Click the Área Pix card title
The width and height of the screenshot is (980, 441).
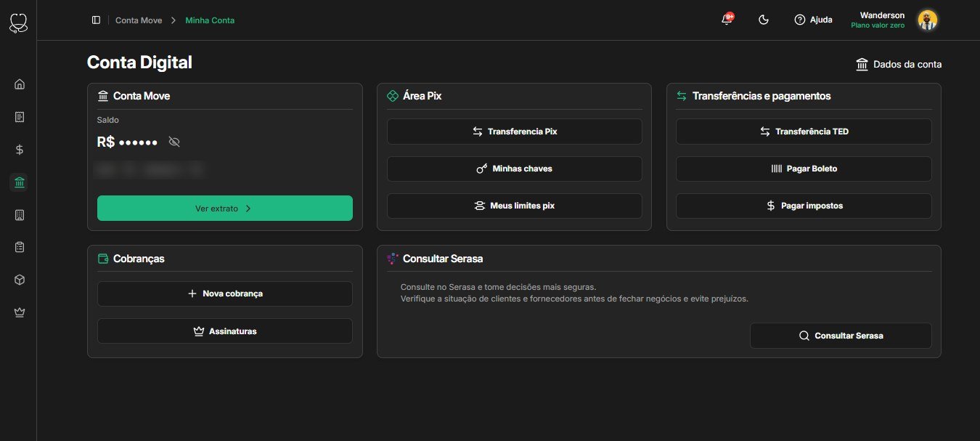(x=422, y=96)
